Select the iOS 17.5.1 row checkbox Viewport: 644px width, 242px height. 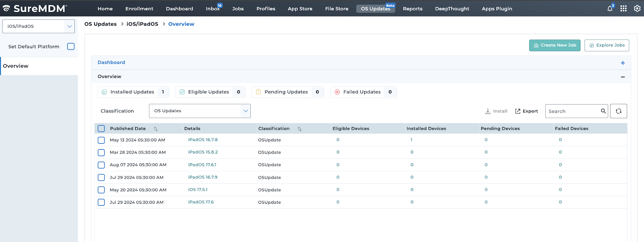click(101, 190)
